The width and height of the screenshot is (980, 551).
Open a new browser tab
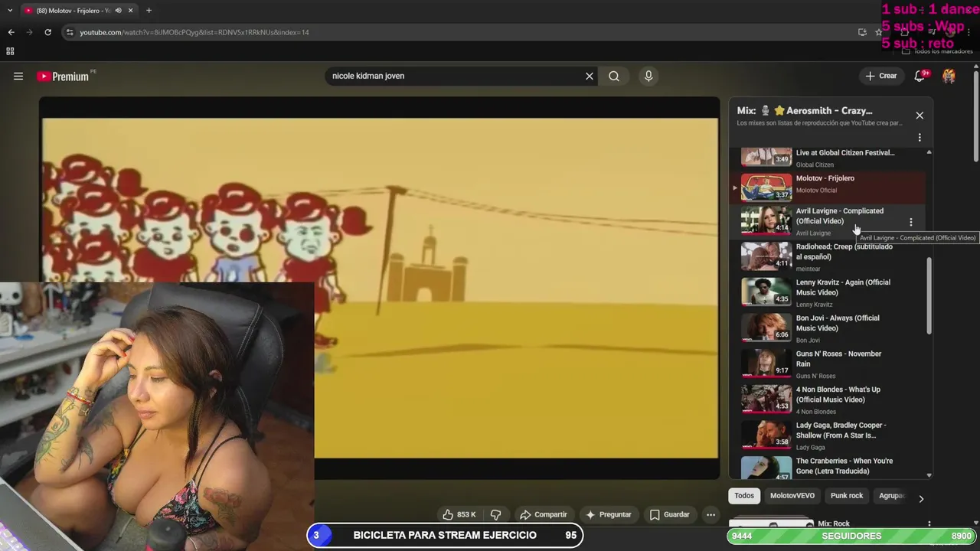tap(149, 11)
